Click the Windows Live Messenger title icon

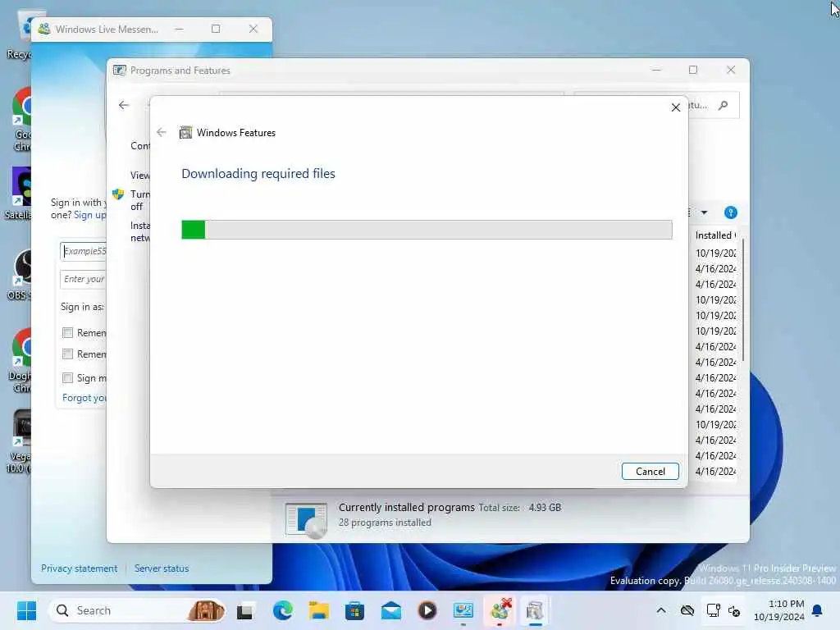pyautogui.click(x=44, y=29)
